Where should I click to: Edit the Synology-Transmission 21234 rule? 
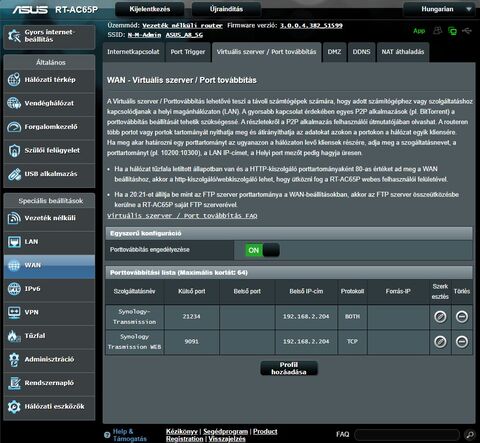[x=440, y=316]
